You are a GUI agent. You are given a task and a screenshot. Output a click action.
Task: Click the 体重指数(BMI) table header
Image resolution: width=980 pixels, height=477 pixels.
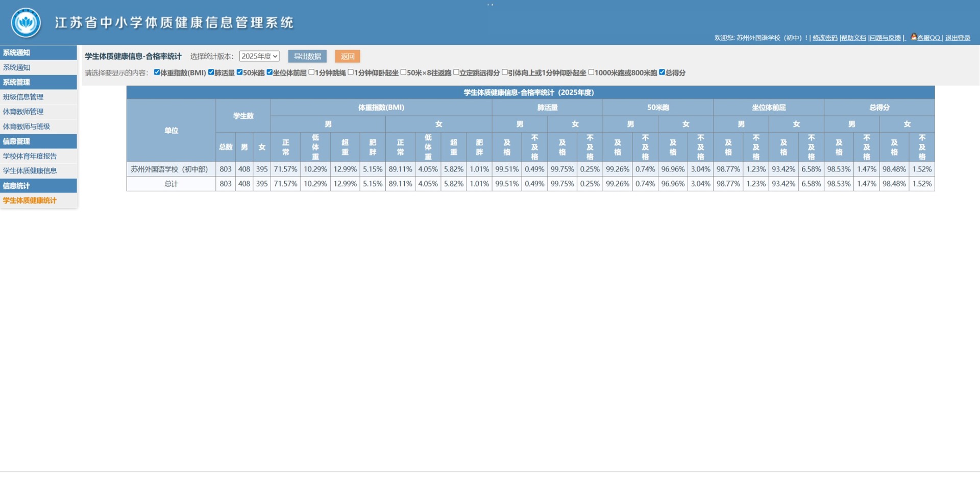coord(381,108)
